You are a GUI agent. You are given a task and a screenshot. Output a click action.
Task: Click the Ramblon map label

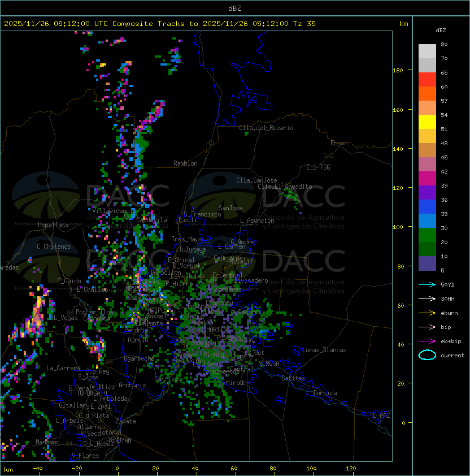[185, 163]
